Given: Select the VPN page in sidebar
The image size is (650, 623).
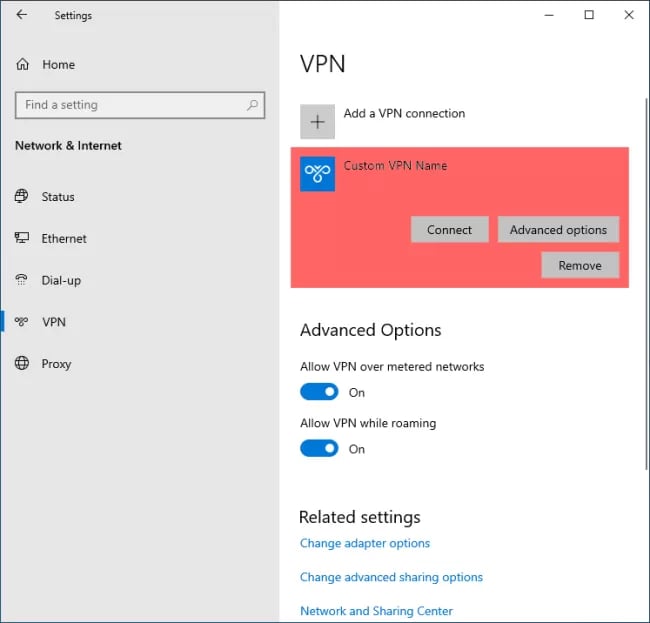Looking at the screenshot, I should point(54,322).
